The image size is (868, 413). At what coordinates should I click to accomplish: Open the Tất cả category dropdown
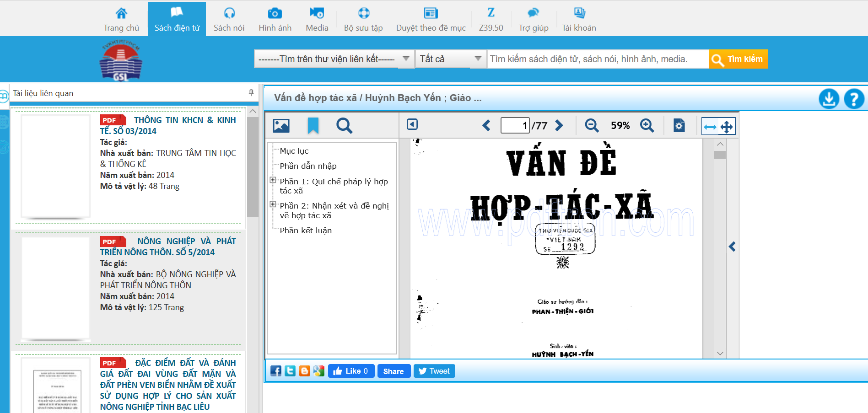[451, 59]
